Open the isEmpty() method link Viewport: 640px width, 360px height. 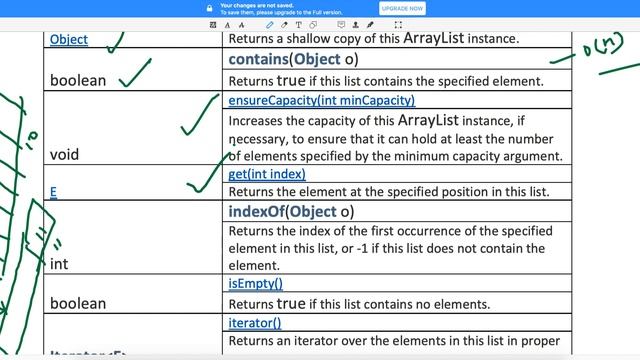point(255,283)
